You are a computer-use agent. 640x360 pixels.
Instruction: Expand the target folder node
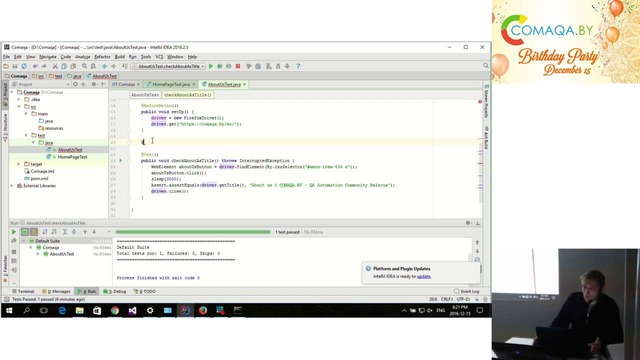click(x=19, y=164)
